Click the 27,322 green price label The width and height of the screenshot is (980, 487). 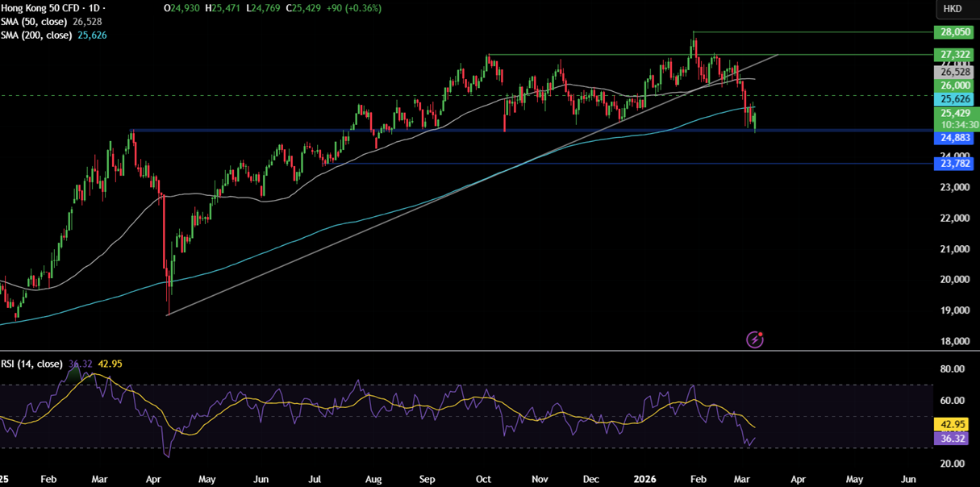click(x=955, y=55)
